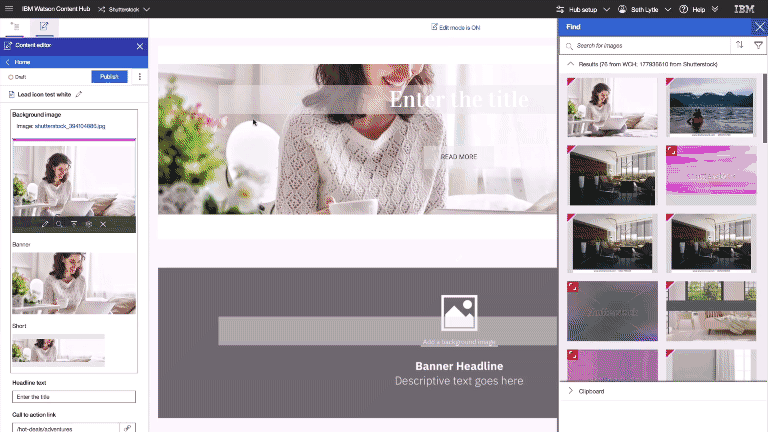Click the settings icon on background image toolbar

[89, 224]
